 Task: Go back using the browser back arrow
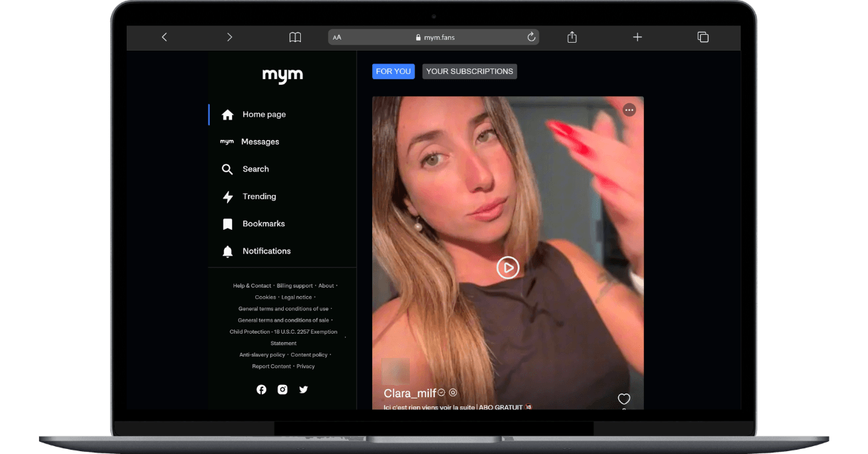pyautogui.click(x=164, y=37)
